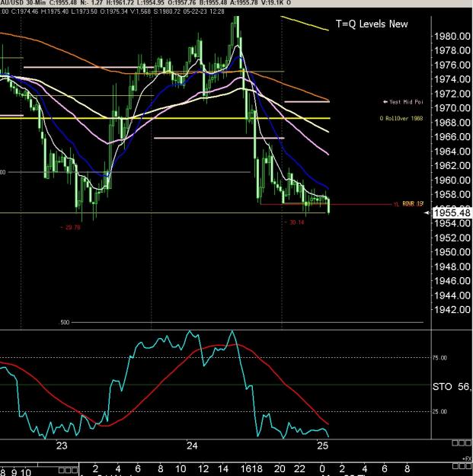Click the date label 24

192,446
